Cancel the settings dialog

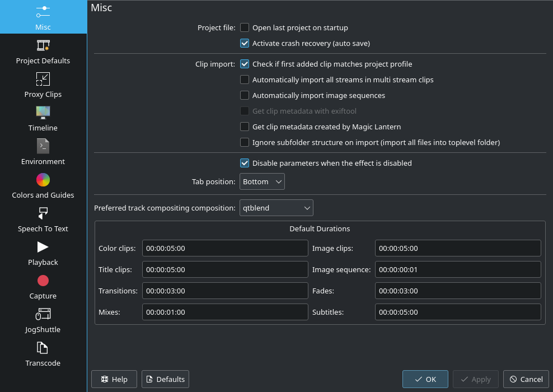(x=526, y=379)
